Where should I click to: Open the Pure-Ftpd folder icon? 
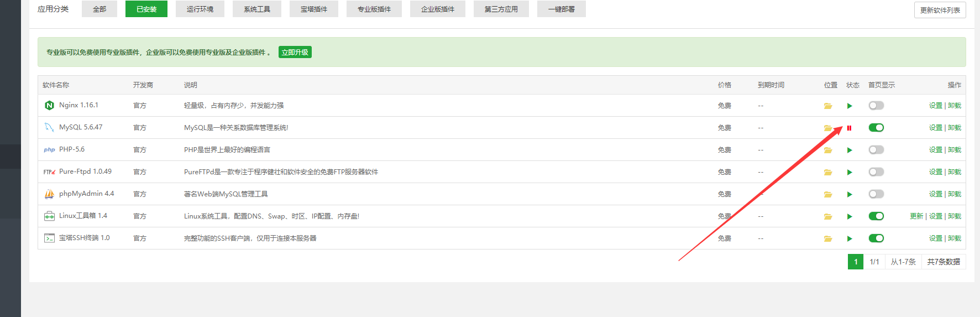click(x=828, y=172)
